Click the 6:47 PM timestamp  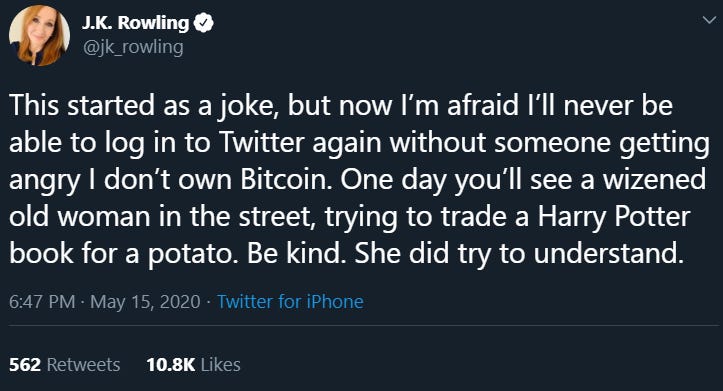click(42, 302)
